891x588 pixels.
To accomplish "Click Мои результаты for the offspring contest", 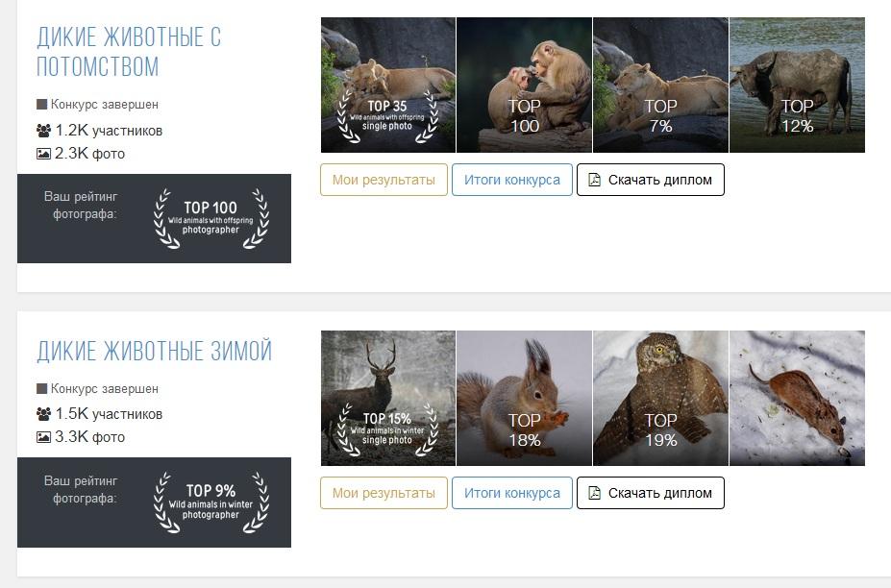I will point(384,180).
